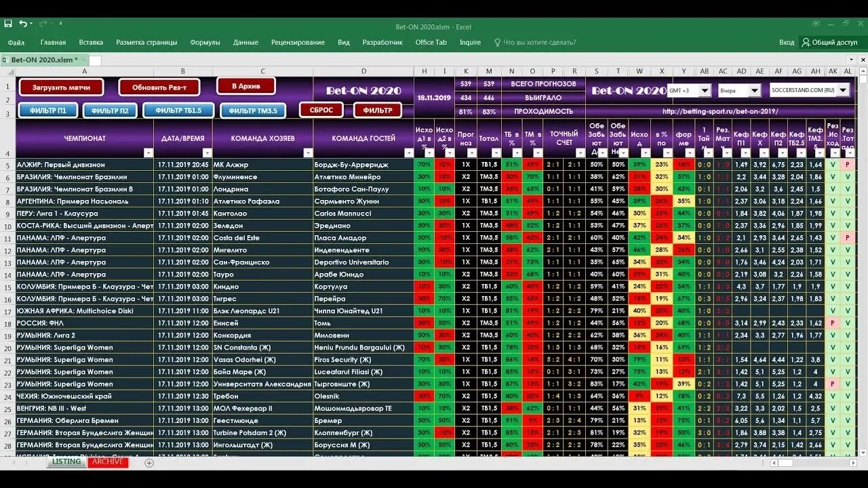868x488 pixels.
Task: Open the Вчера date dropdown
Action: (x=755, y=90)
